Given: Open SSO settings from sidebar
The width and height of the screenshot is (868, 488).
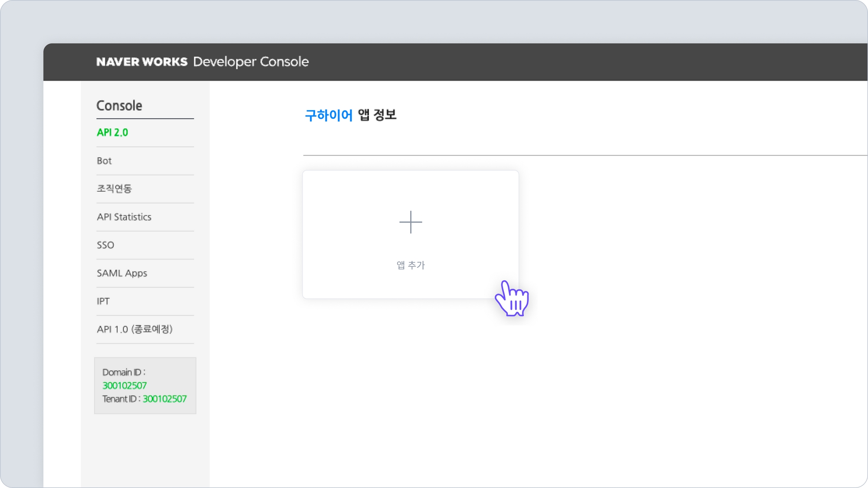Looking at the screenshot, I should click(x=105, y=245).
